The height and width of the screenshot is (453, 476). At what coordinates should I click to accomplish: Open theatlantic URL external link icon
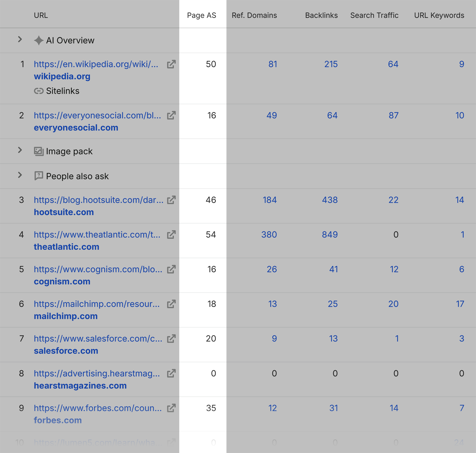tap(171, 235)
